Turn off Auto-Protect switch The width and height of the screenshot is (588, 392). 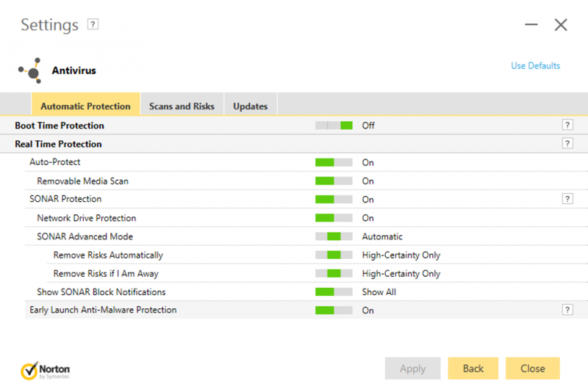tap(334, 162)
